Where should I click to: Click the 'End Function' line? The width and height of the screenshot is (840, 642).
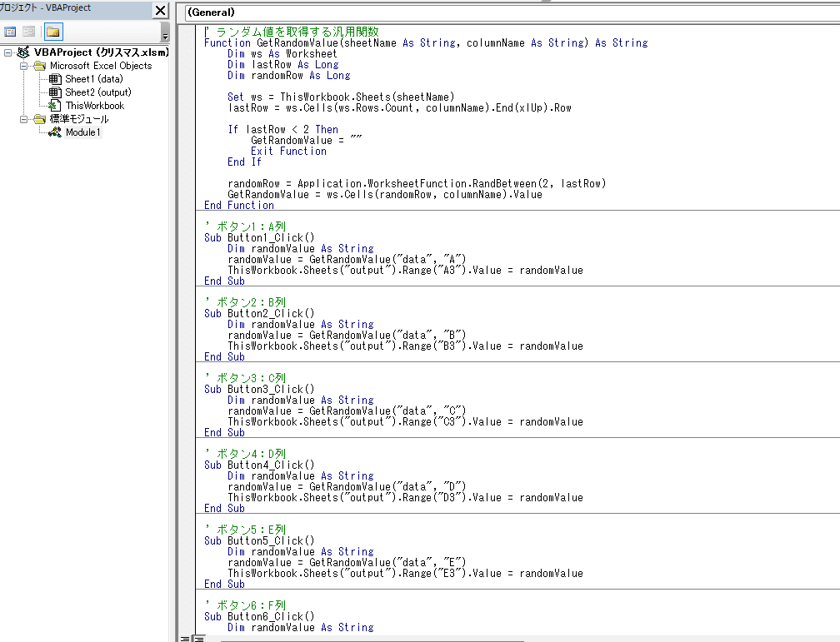coord(239,205)
